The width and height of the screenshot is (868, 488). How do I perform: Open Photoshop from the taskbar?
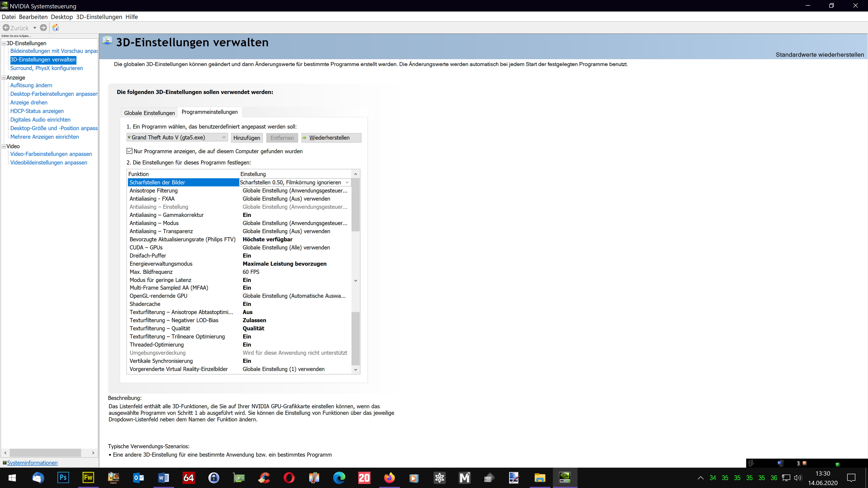coord(63,478)
